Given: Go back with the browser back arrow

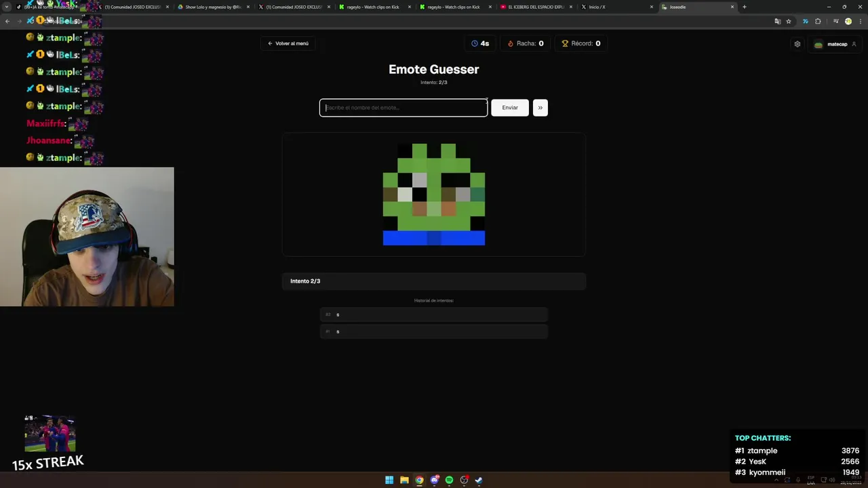Looking at the screenshot, I should pos(7,22).
